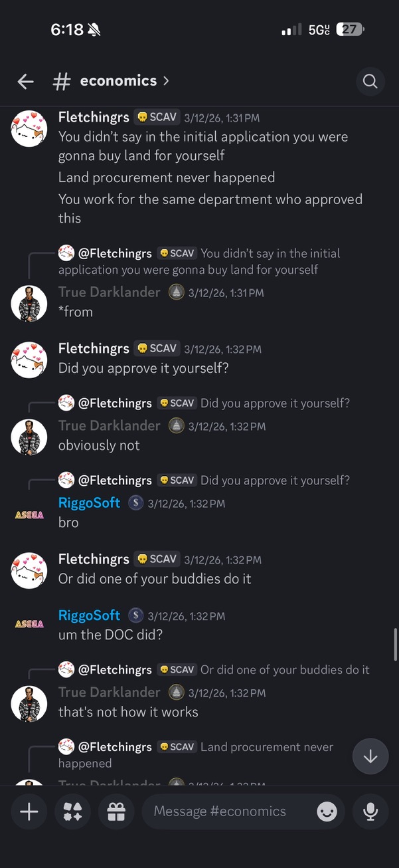This screenshot has width=399, height=868.
Task: Tap the plus attachment icon
Action: click(29, 812)
